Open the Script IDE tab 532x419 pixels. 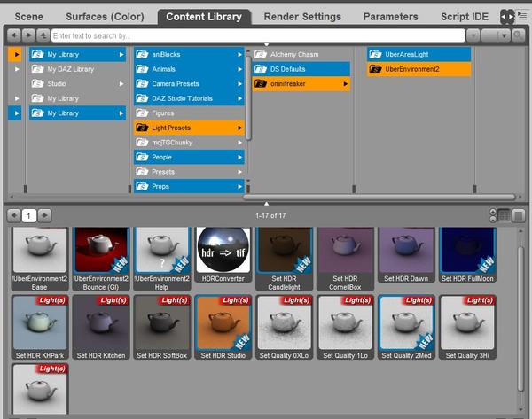tap(465, 17)
